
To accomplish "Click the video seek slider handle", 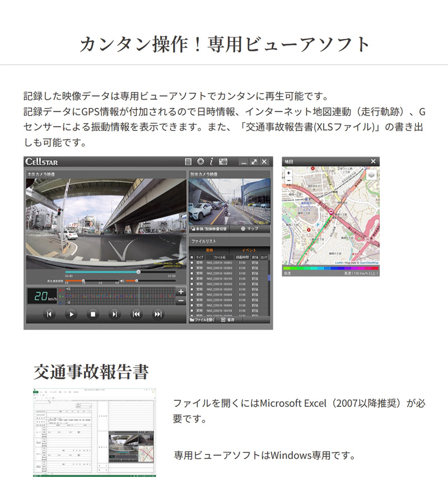I will click(x=138, y=272).
